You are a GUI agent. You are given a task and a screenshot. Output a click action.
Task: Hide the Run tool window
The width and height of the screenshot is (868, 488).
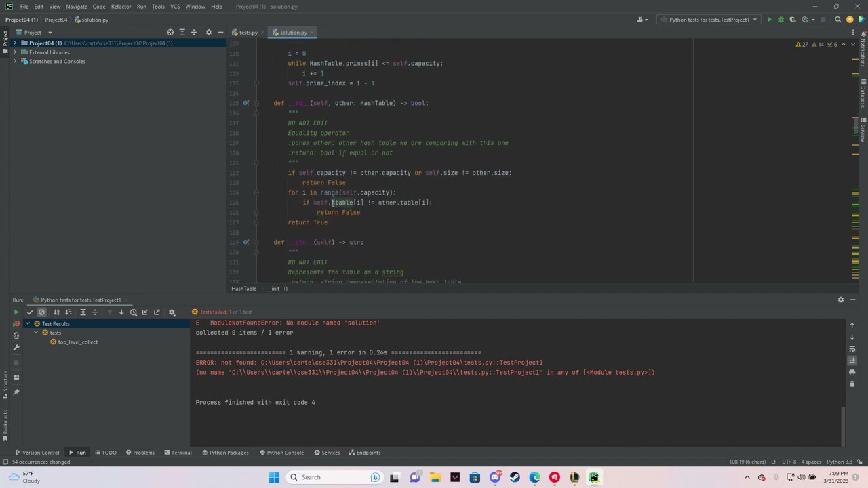click(x=852, y=300)
